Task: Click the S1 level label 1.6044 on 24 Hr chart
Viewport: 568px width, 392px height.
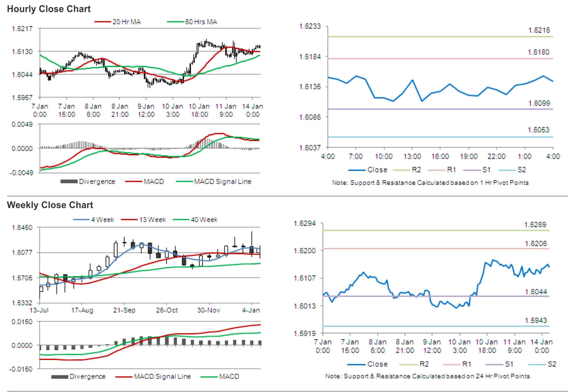Action: coord(536,292)
